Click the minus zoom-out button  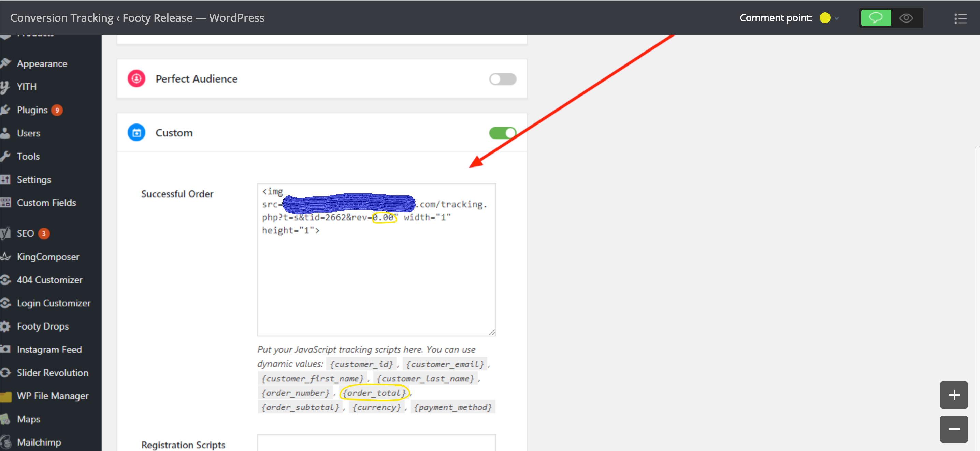tap(953, 429)
